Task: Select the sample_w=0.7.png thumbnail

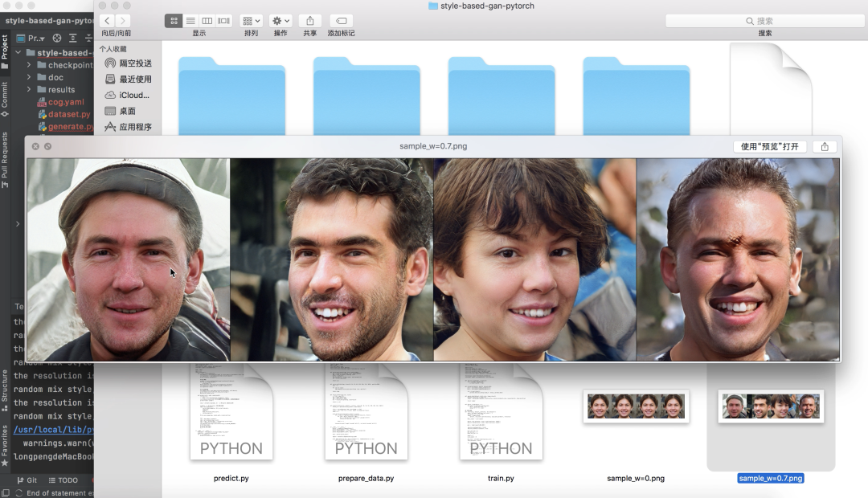Action: click(771, 406)
